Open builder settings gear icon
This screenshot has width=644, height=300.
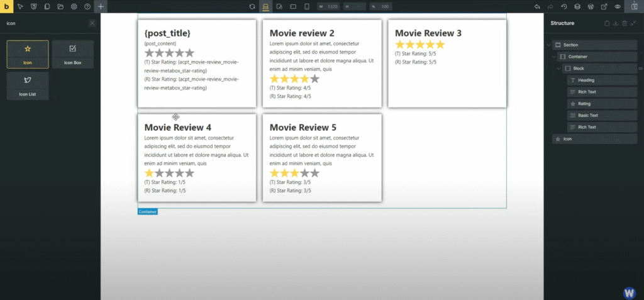[x=74, y=6]
